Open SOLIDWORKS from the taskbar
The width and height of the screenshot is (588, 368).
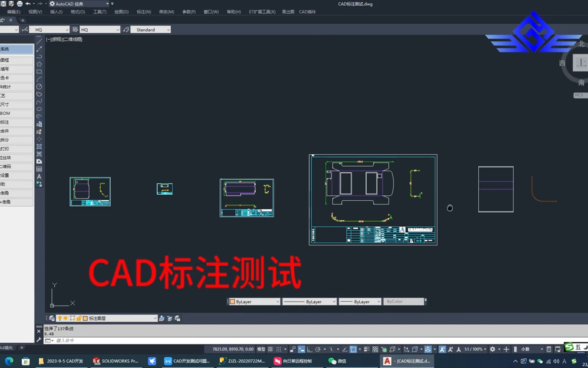pos(116,361)
